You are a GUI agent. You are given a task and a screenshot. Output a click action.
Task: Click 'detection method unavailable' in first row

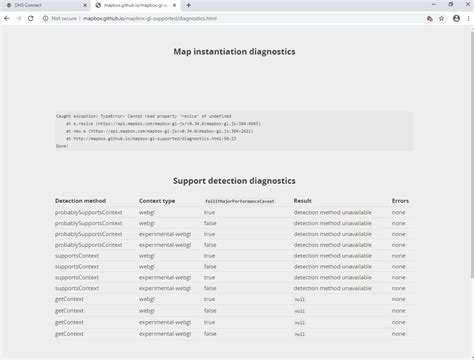point(333,212)
